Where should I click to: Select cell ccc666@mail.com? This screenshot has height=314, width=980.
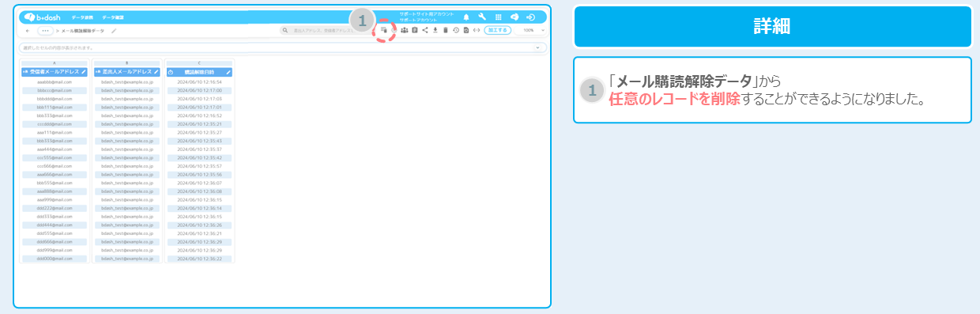(x=55, y=166)
